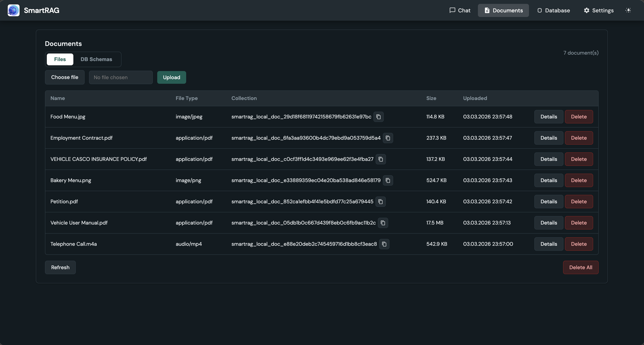Open the Chat page
The image size is (644, 345).
click(460, 10)
